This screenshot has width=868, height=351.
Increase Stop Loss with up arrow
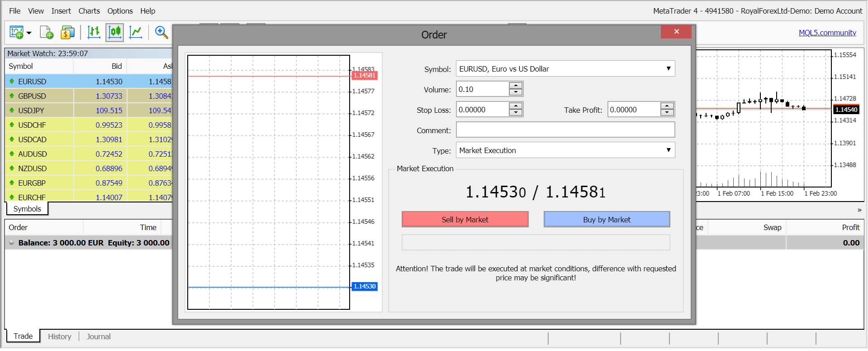pyautogui.click(x=516, y=106)
